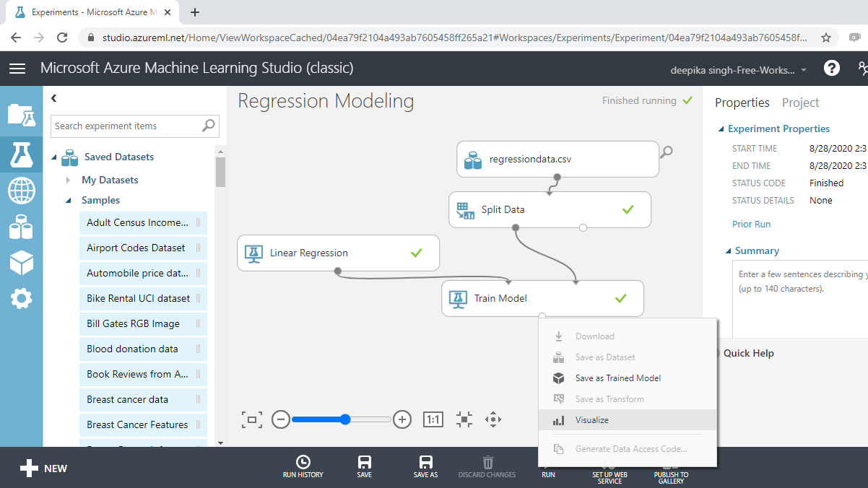Collapse the module palette with back arrow

[54, 98]
